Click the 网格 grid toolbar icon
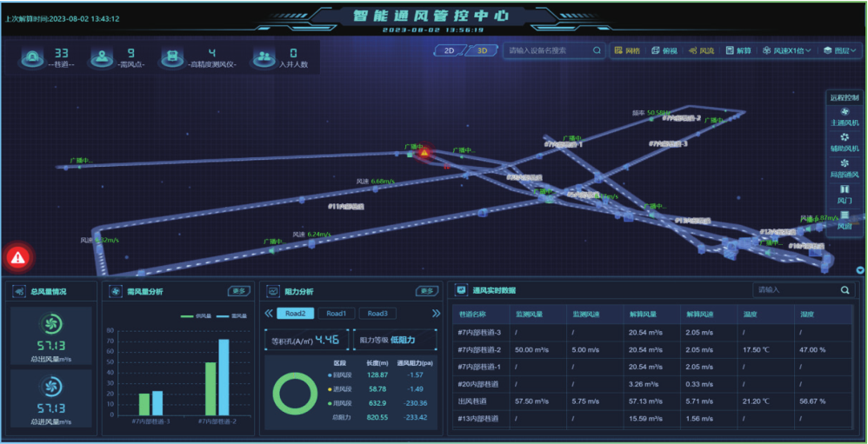The image size is (868, 444). [626, 51]
